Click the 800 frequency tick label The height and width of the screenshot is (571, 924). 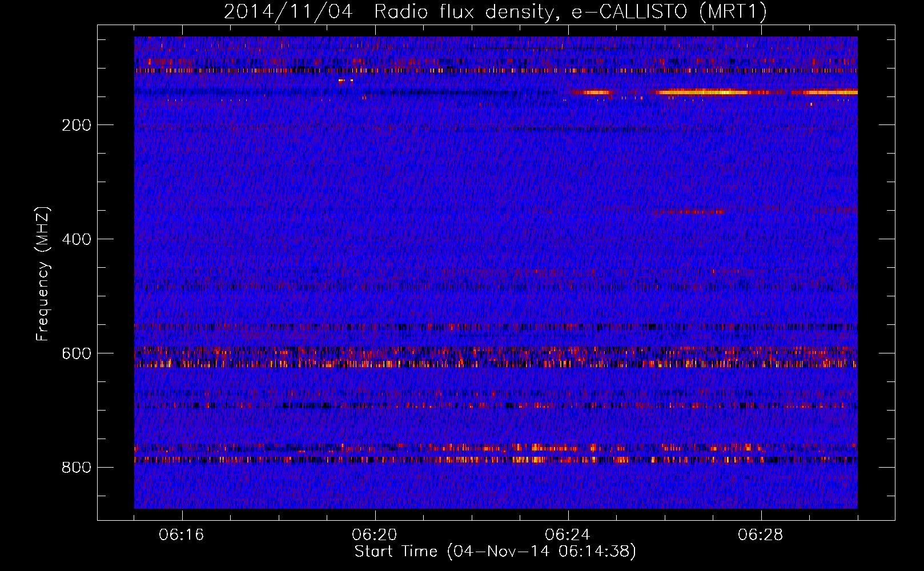[x=77, y=468]
